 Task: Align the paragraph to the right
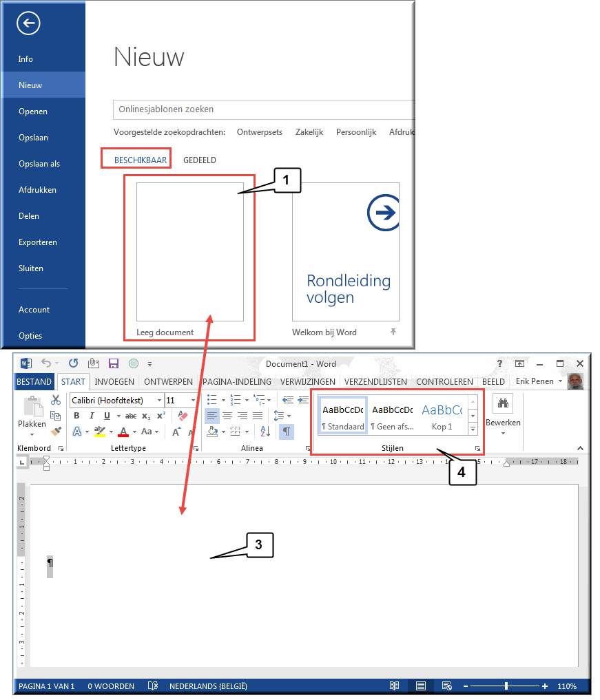242,416
